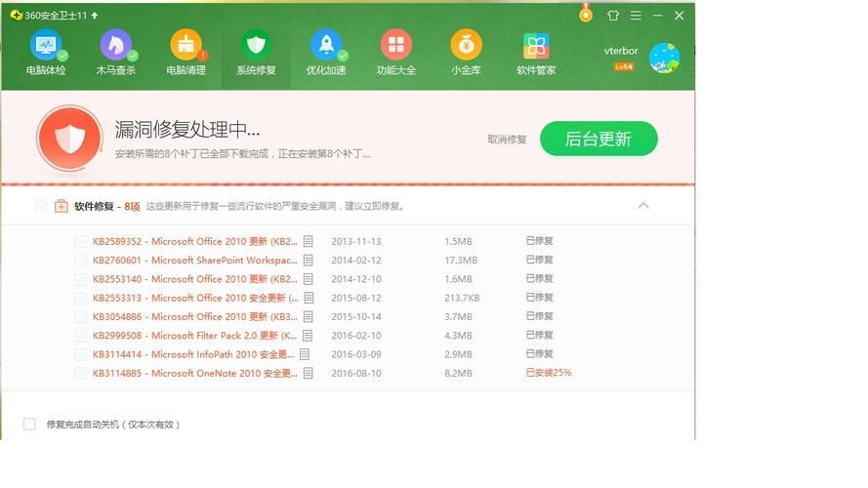Toggle checkbox for KB3114885
Screen dimensions: 868x488
click(80, 374)
